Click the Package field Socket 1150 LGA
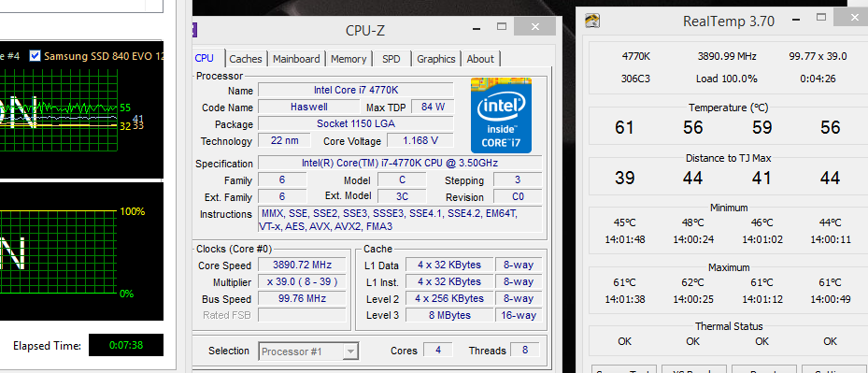The width and height of the screenshot is (868, 373). tap(355, 123)
